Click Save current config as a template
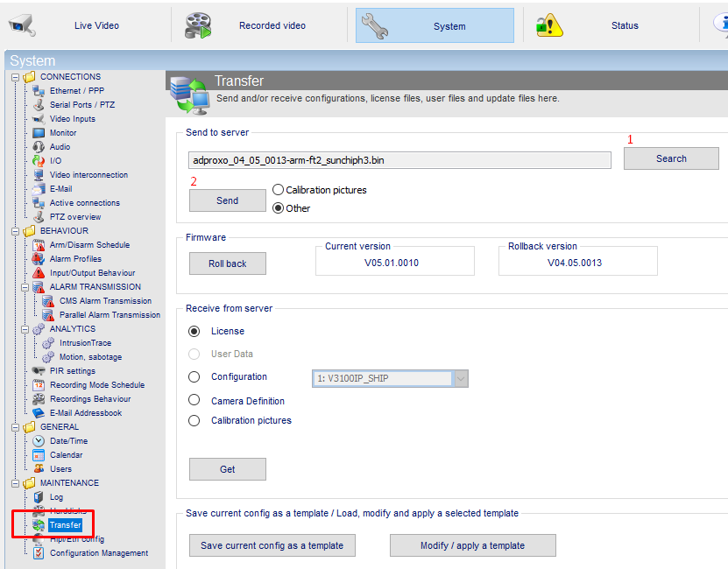The width and height of the screenshot is (728, 569). tap(272, 545)
